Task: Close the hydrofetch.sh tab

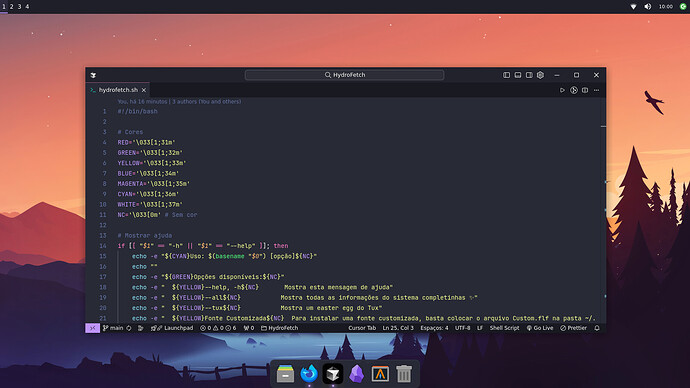Action: [144, 90]
